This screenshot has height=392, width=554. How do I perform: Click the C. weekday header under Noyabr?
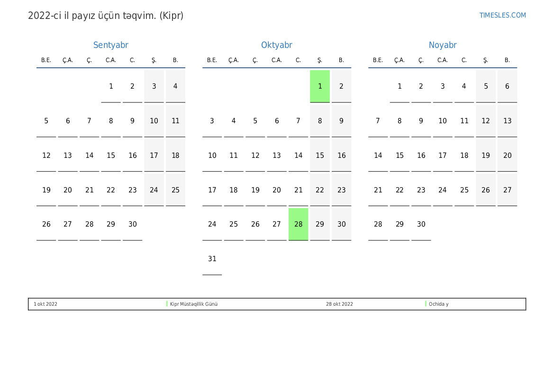point(464,60)
